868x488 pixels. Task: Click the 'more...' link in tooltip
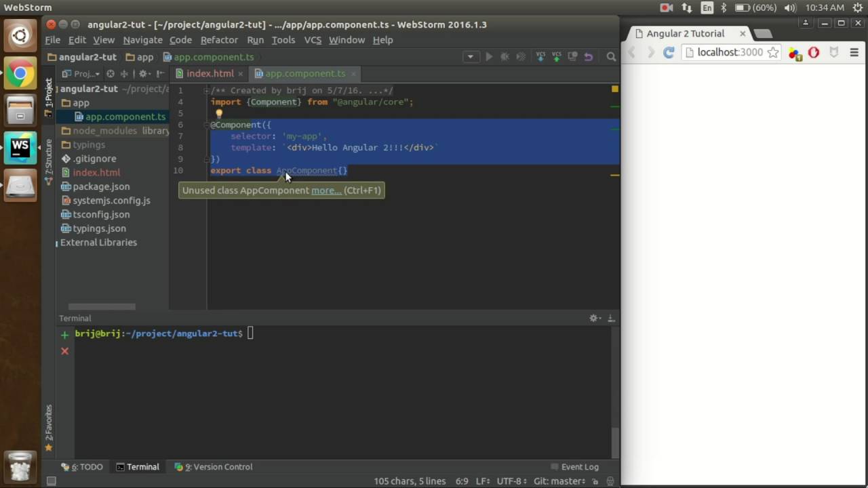coord(326,190)
